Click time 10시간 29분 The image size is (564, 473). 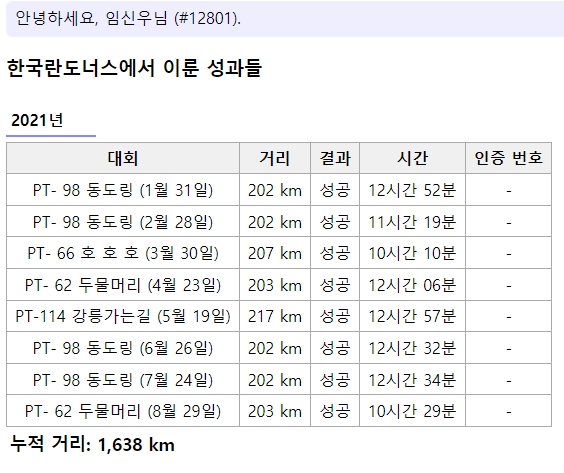point(412,411)
